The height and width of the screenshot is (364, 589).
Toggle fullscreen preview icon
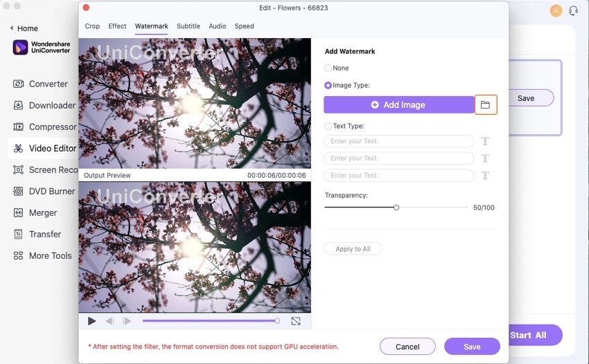pos(296,321)
